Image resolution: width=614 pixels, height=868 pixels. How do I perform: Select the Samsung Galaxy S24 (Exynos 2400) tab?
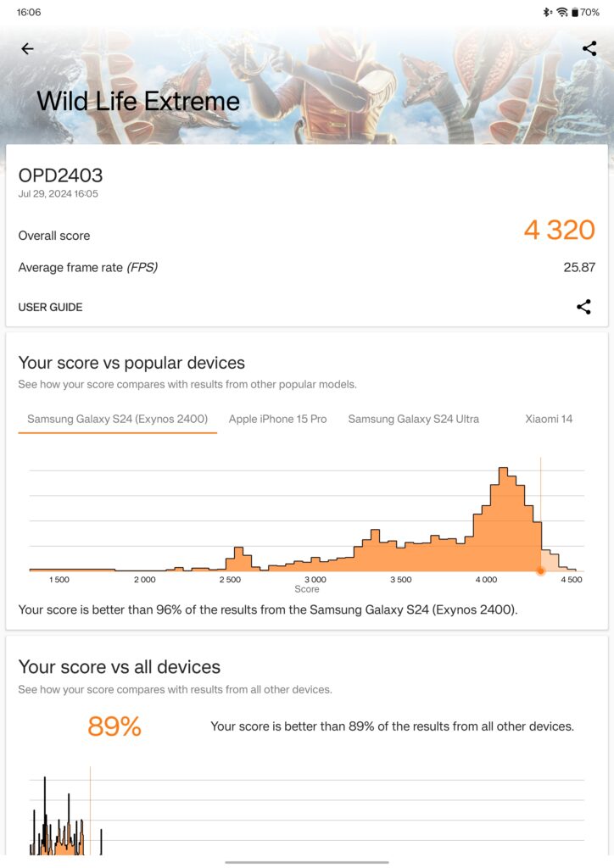[x=117, y=419]
